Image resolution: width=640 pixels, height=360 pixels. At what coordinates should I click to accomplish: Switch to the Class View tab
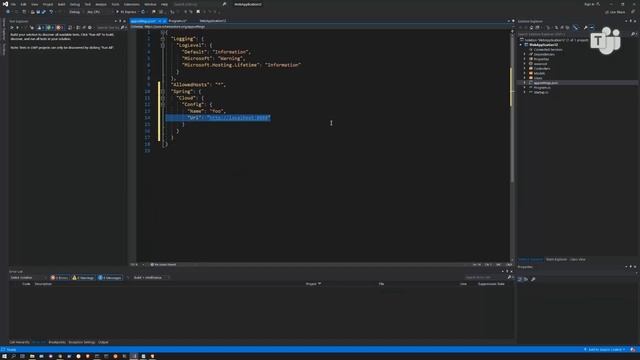pos(578,260)
